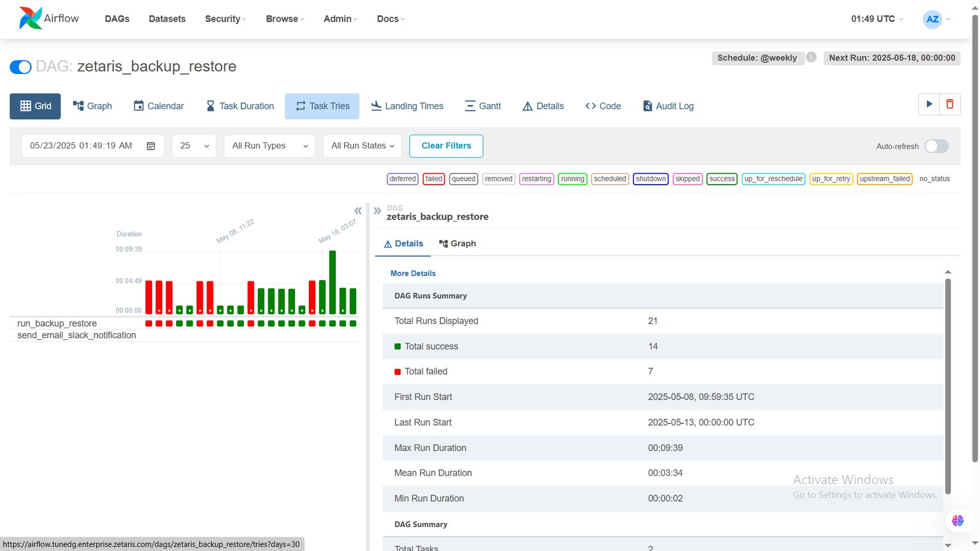Pause the zetaris_backup_restore DAG
The width and height of the screenshot is (980, 551).
pyautogui.click(x=21, y=67)
